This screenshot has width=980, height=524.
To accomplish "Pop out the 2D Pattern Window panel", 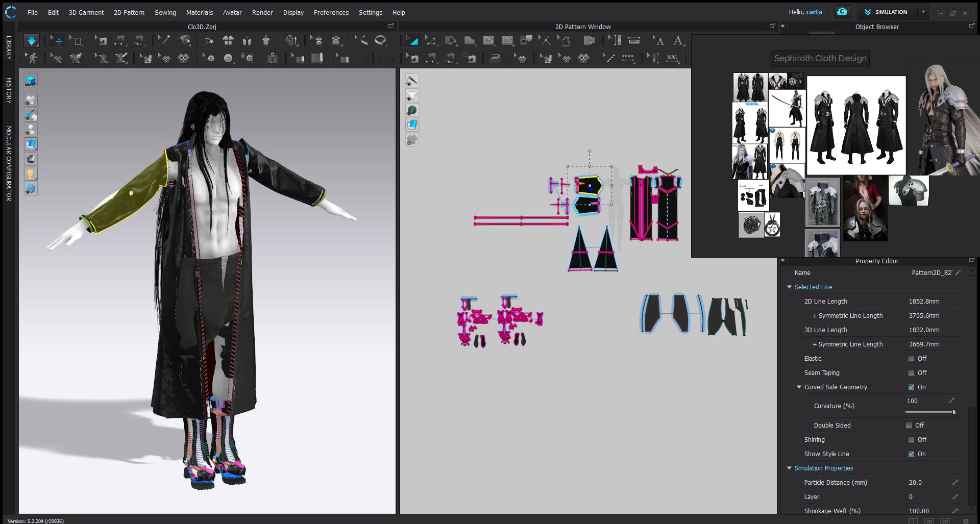I will (x=772, y=26).
